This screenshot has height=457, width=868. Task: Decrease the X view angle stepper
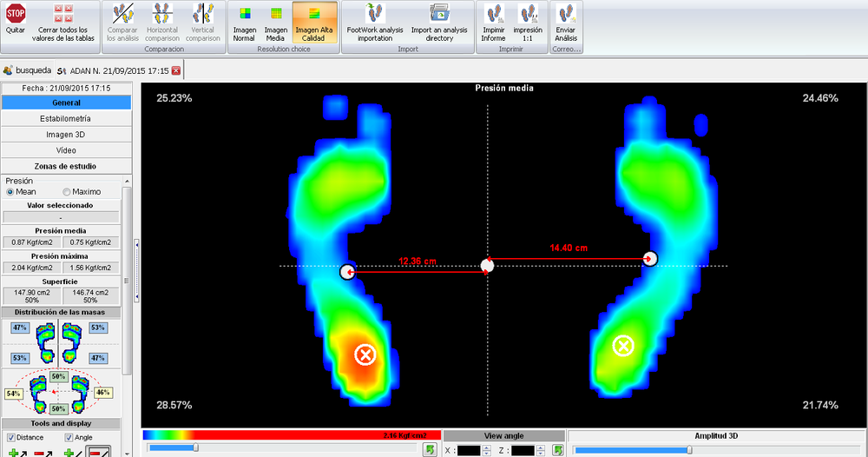487,454
